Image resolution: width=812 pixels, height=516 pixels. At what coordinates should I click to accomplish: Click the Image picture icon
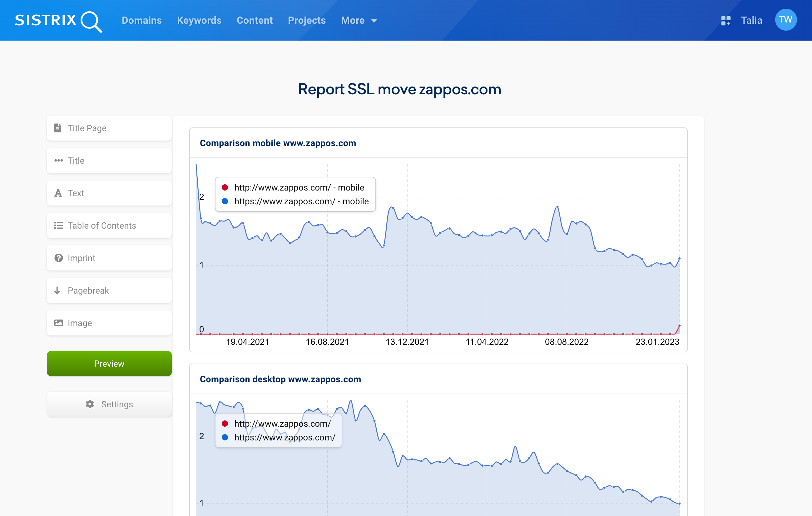point(59,323)
